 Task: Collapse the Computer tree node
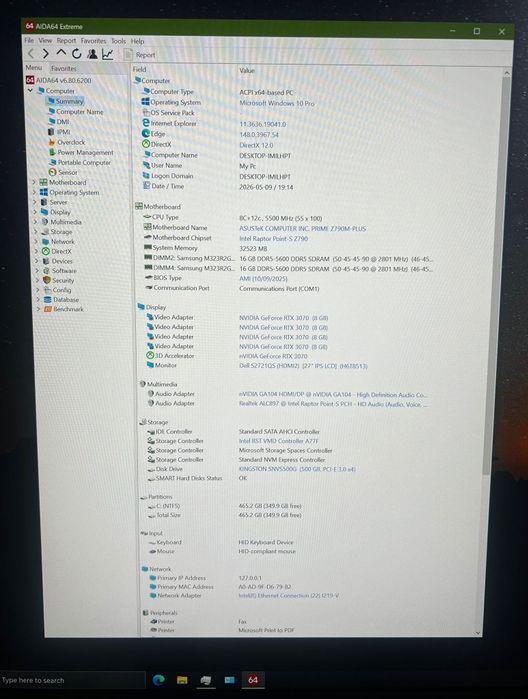click(30, 90)
